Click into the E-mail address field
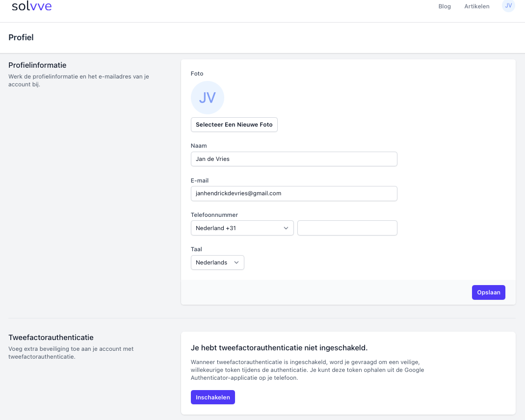This screenshot has width=525, height=420. point(293,193)
